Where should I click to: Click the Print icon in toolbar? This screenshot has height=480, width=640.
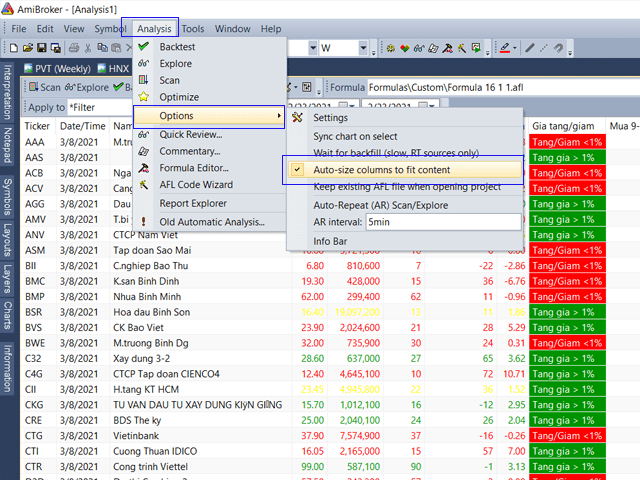74,48
